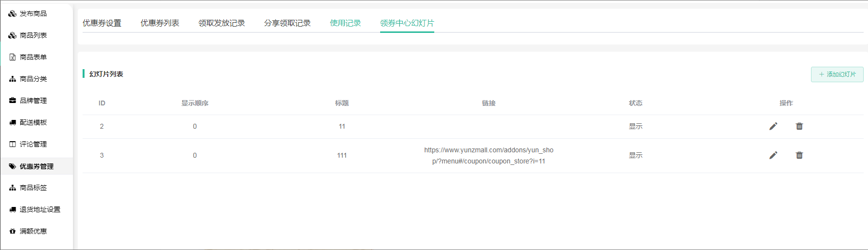This screenshot has height=250, width=868.
Task: Click the yunzmall coupon_store link in row 3
Action: coord(488,155)
